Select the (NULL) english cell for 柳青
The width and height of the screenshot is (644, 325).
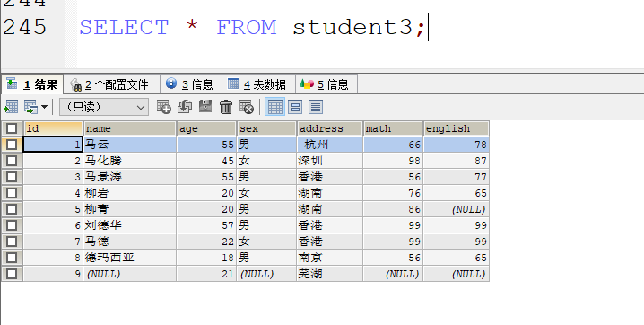click(457, 209)
